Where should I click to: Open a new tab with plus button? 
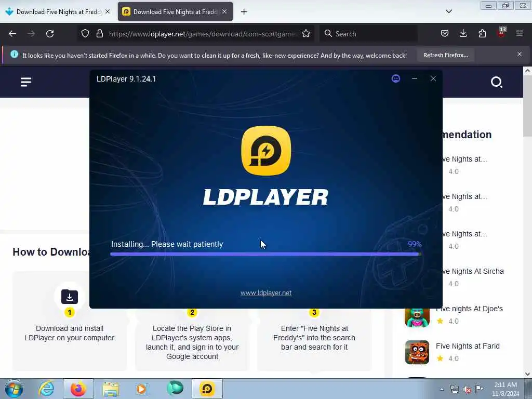[244, 12]
